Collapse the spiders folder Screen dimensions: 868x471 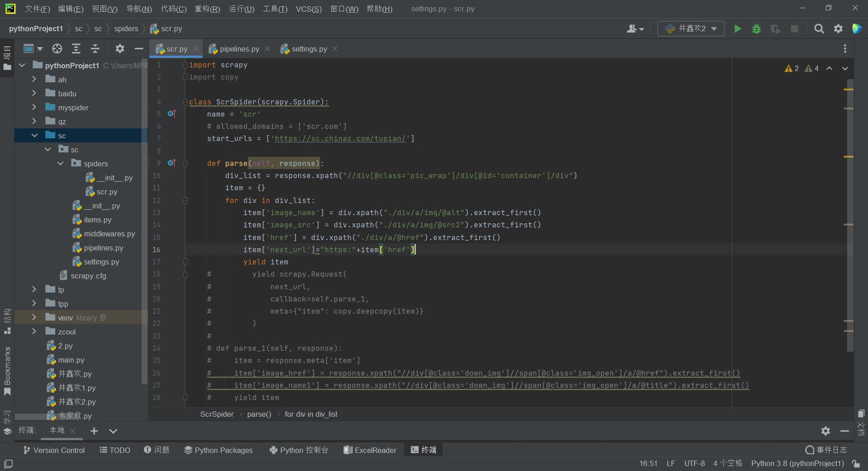tap(61, 164)
